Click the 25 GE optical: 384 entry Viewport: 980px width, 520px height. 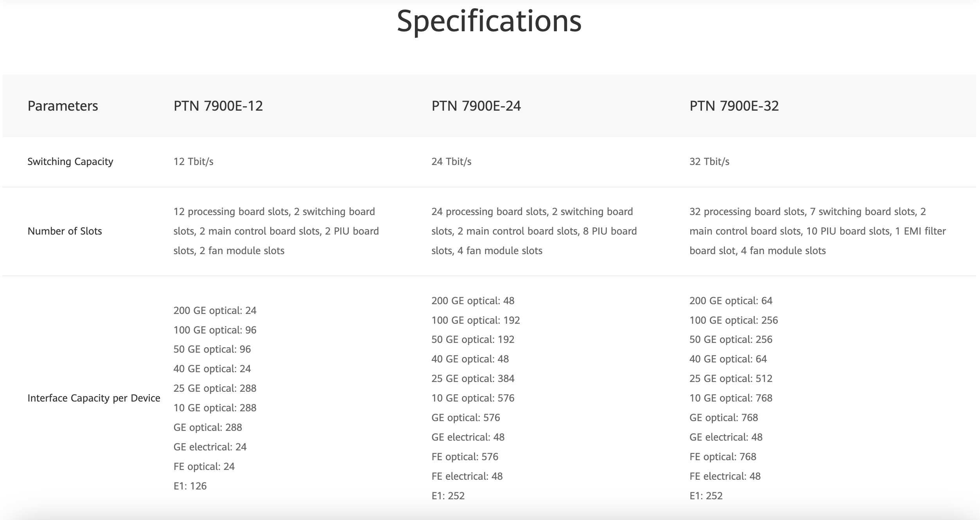pyautogui.click(x=473, y=378)
